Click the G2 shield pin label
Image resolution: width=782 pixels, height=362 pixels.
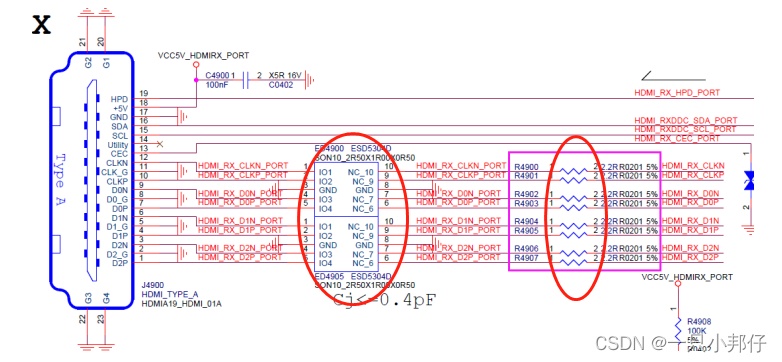click(x=88, y=63)
